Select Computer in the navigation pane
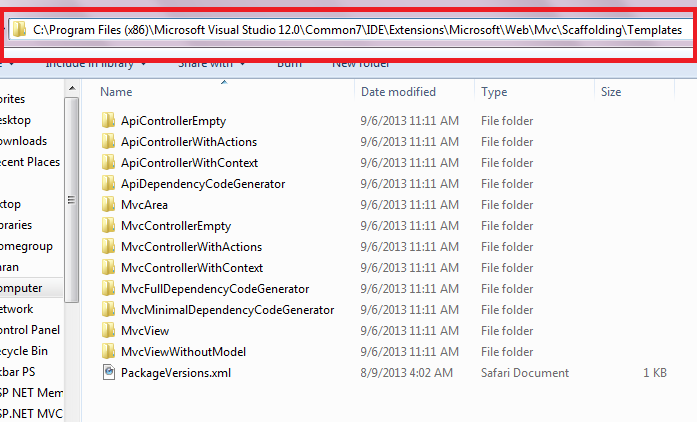697x422 pixels. [x=21, y=288]
